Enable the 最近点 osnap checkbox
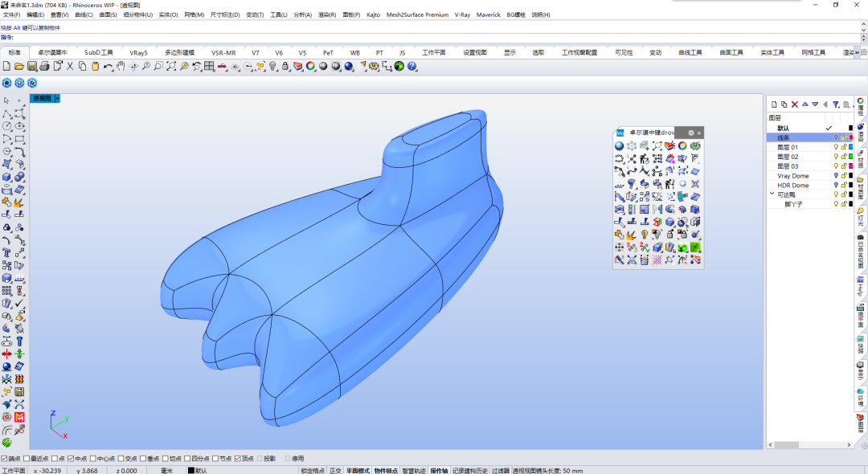868x474 pixels. (x=27, y=459)
